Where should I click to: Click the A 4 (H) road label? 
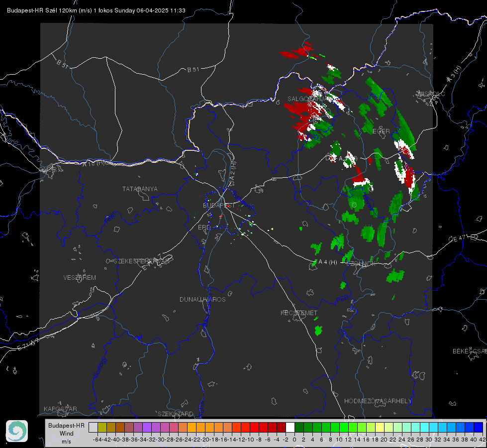coord(328,262)
